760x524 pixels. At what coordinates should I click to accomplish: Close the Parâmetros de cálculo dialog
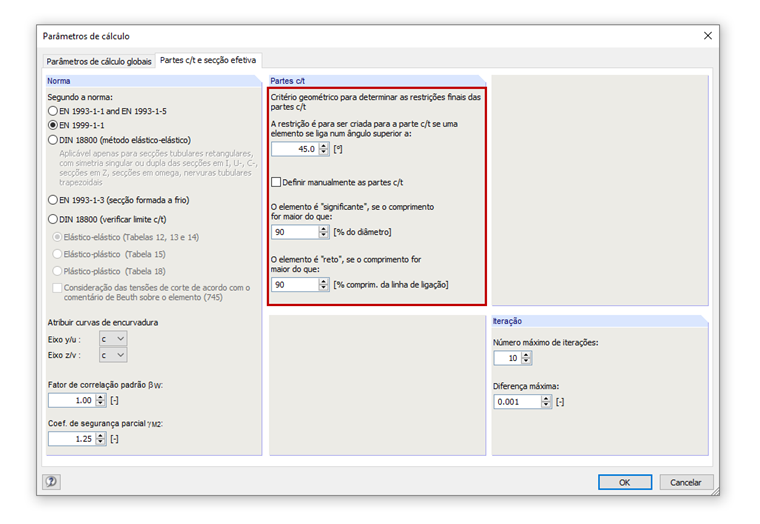click(x=708, y=36)
